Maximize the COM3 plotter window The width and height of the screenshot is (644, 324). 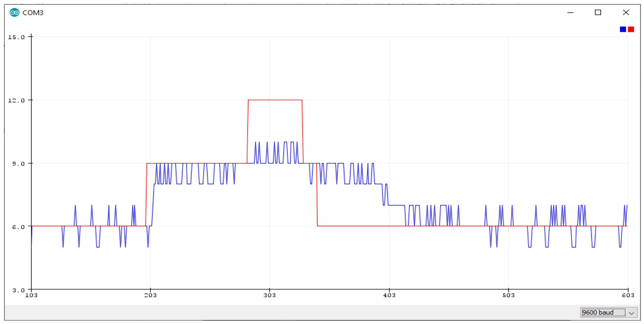(597, 12)
